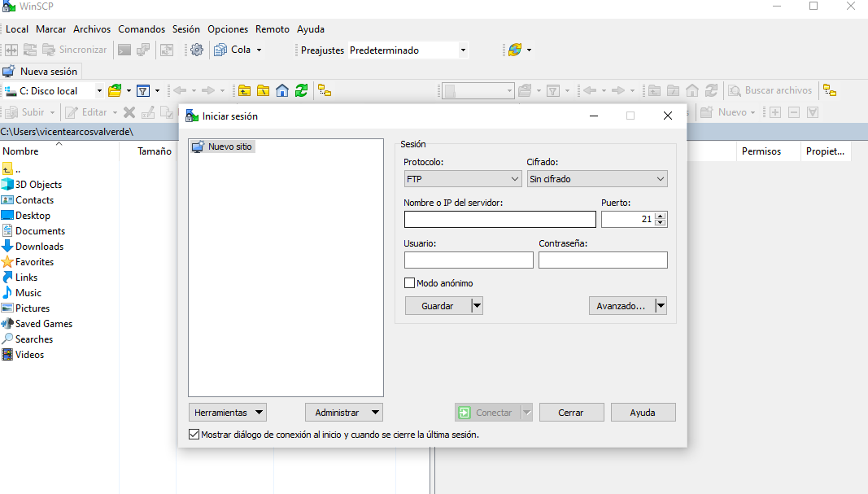This screenshot has width=868, height=494.
Task: Enable the Modo anónimo checkbox
Action: pyautogui.click(x=410, y=283)
